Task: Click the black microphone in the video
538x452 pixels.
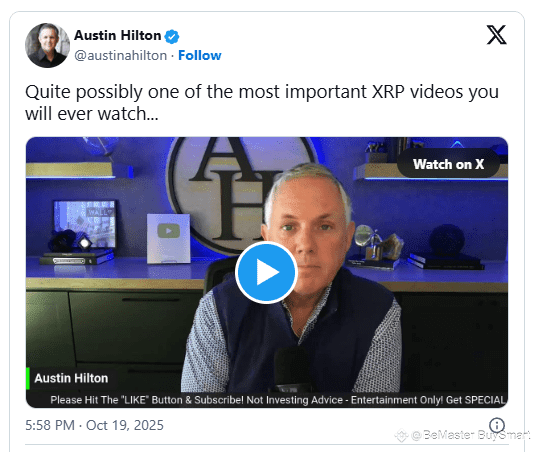Action: coord(292,369)
